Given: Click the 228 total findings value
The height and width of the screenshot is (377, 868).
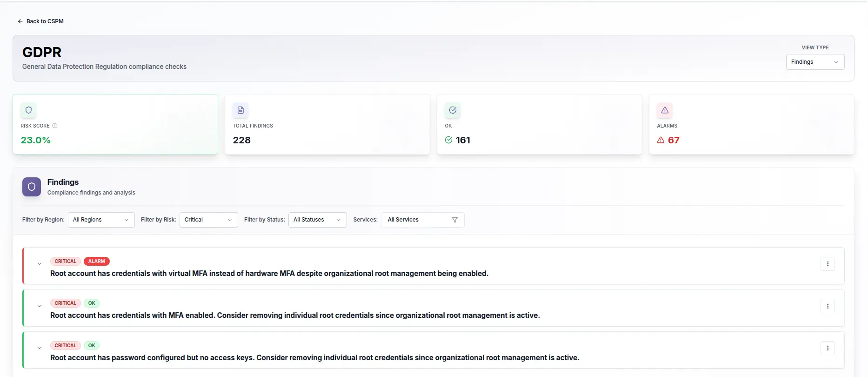Looking at the screenshot, I should [242, 140].
